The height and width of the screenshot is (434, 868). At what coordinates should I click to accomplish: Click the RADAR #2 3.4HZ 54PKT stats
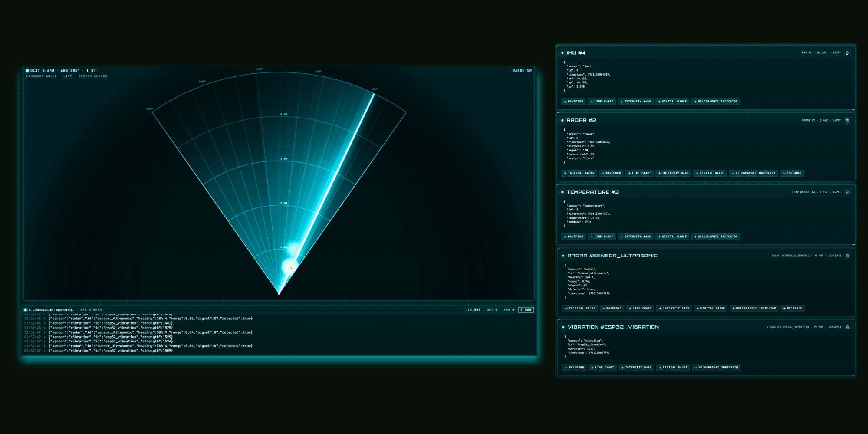tap(821, 120)
